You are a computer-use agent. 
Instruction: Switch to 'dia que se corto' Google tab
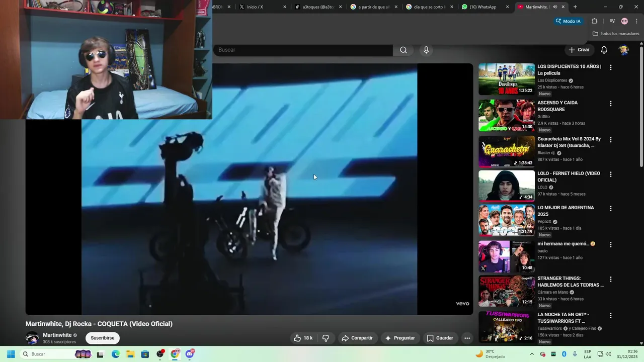click(x=429, y=7)
